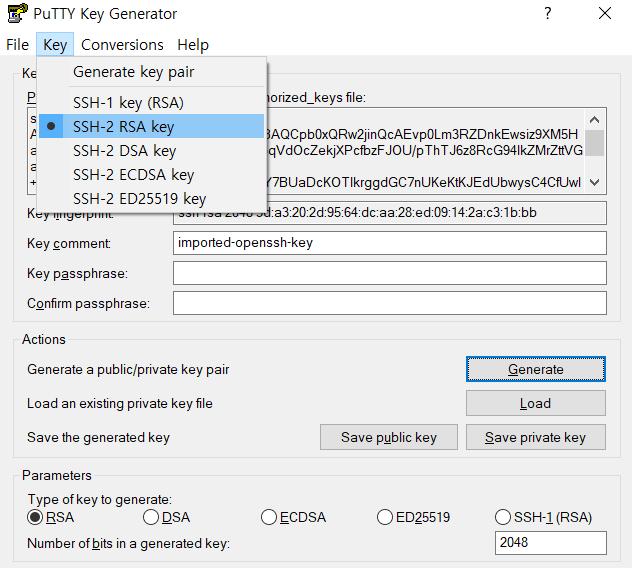This screenshot has width=632, height=568.
Task: Choose Generate key pair menu entry
Action: 152,72
